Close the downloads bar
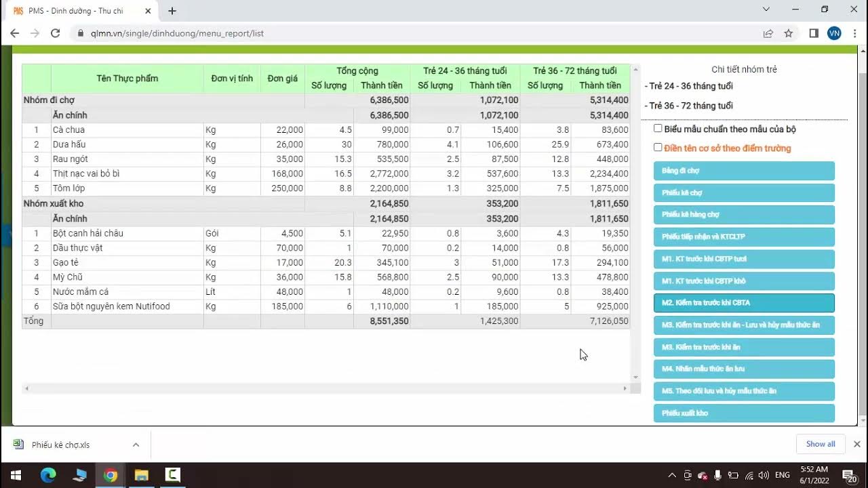The width and height of the screenshot is (868, 488). pyautogui.click(x=856, y=444)
